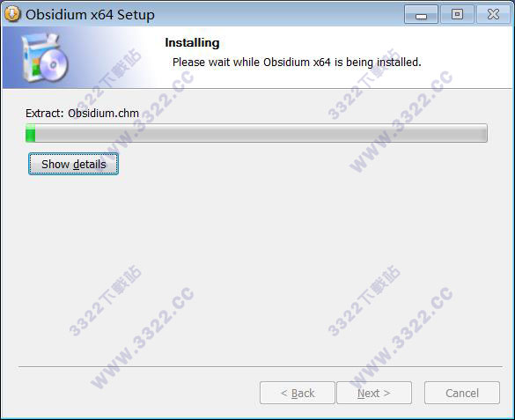The image size is (515, 420).
Task: Click the "Obsidium x64 Setup" title text
Action: pos(90,15)
